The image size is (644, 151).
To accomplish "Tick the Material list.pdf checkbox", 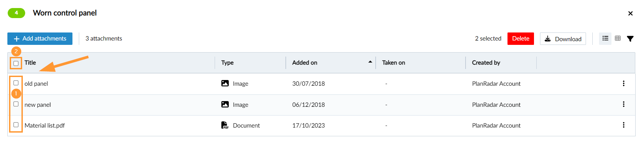I will click(16, 125).
